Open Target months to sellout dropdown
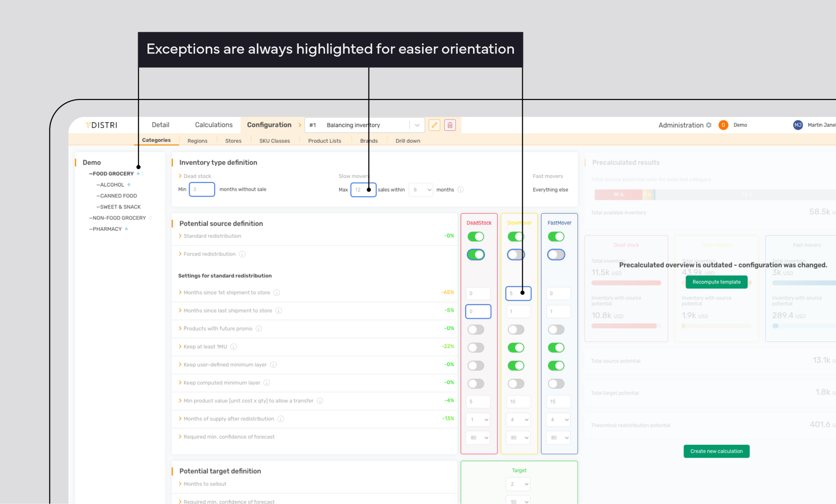The height and width of the screenshot is (504, 836). tap(518, 484)
